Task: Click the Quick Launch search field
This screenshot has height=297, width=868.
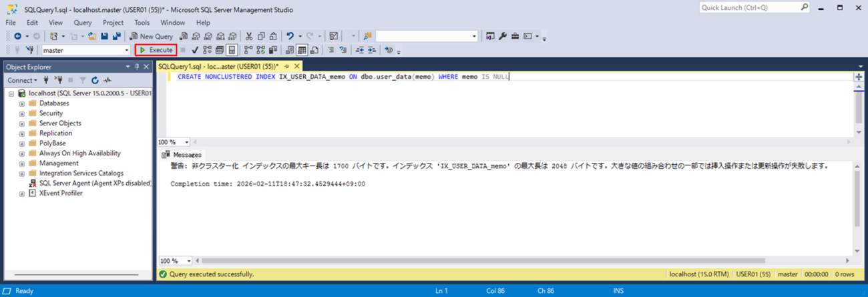Action: 754,7
